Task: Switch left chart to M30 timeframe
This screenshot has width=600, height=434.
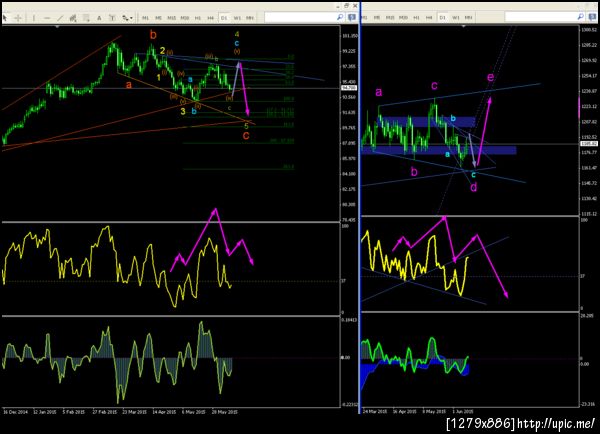Action: 185,18
